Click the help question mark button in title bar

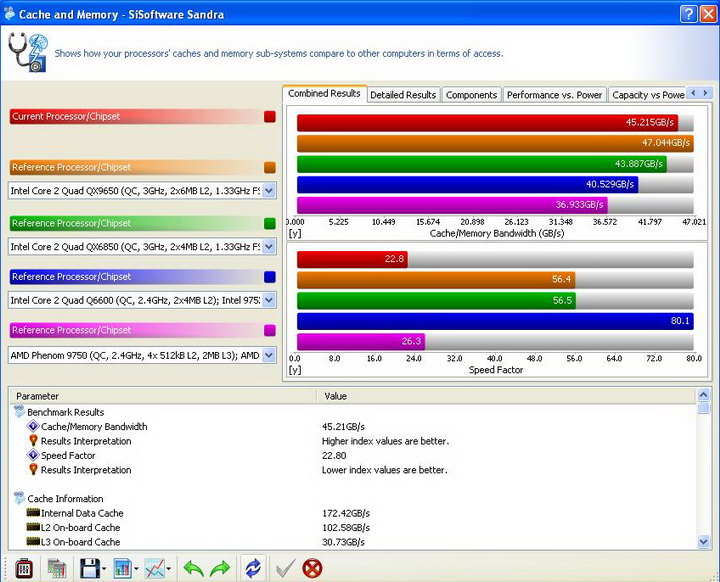pyautogui.click(x=688, y=15)
